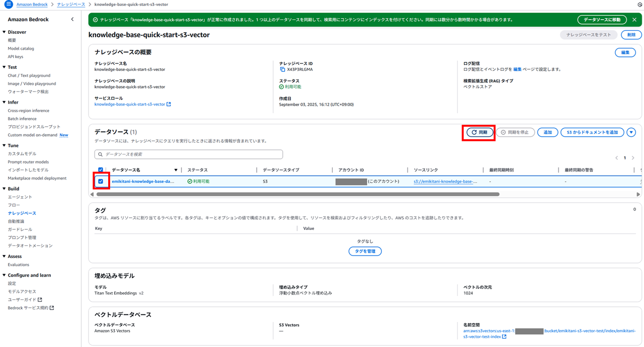Image resolution: width=644 pixels, height=347 pixels.
Task: Click the タグを管理 button
Action: [x=365, y=251]
